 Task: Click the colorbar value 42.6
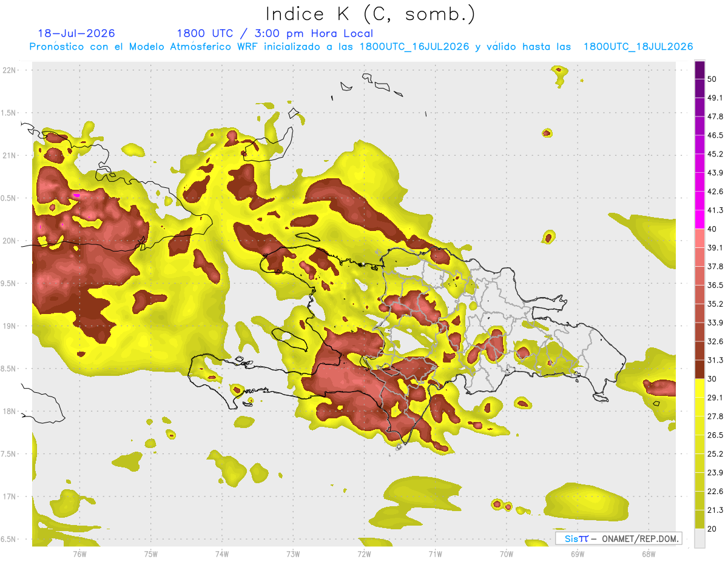click(715, 192)
